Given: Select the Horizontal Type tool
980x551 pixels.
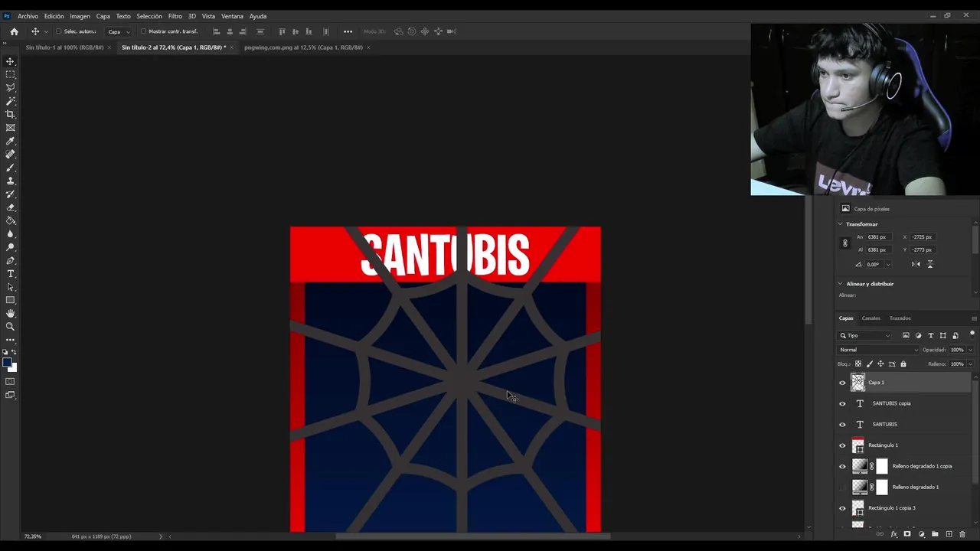Looking at the screenshot, I should coord(10,274).
